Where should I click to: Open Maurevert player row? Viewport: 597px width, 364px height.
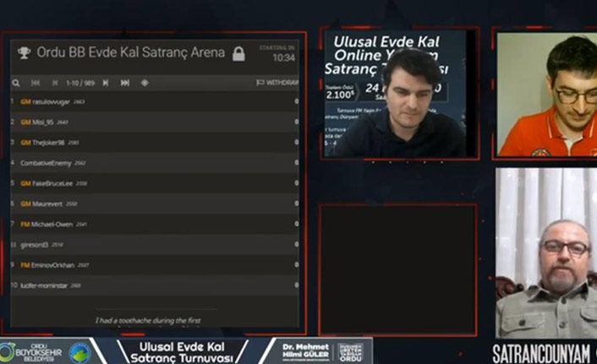click(155, 204)
